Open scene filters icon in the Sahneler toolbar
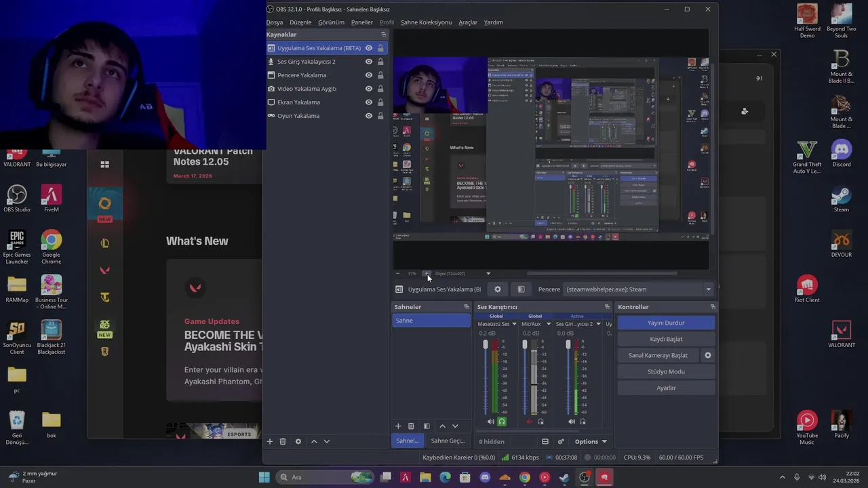868x488 pixels. [x=427, y=426]
